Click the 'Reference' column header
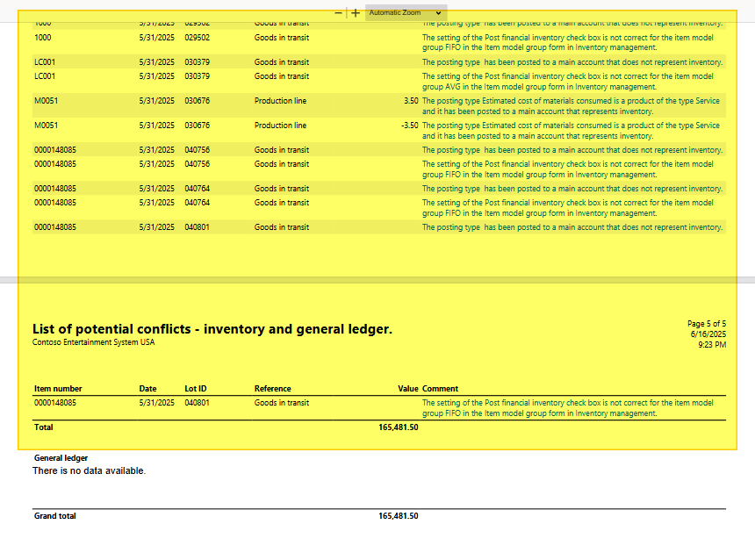The height and width of the screenshot is (560, 755). tap(272, 389)
